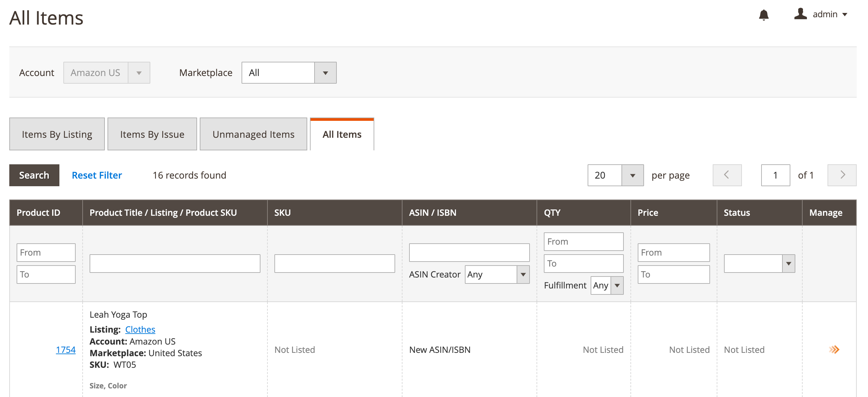
Task: Go to next page arrow
Action: coord(841,175)
